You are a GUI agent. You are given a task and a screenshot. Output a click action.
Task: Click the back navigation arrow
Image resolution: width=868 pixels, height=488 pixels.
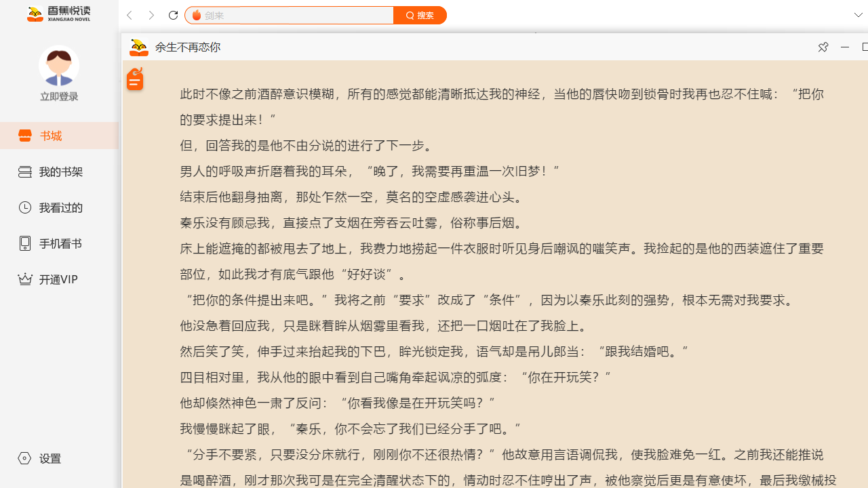(x=130, y=15)
